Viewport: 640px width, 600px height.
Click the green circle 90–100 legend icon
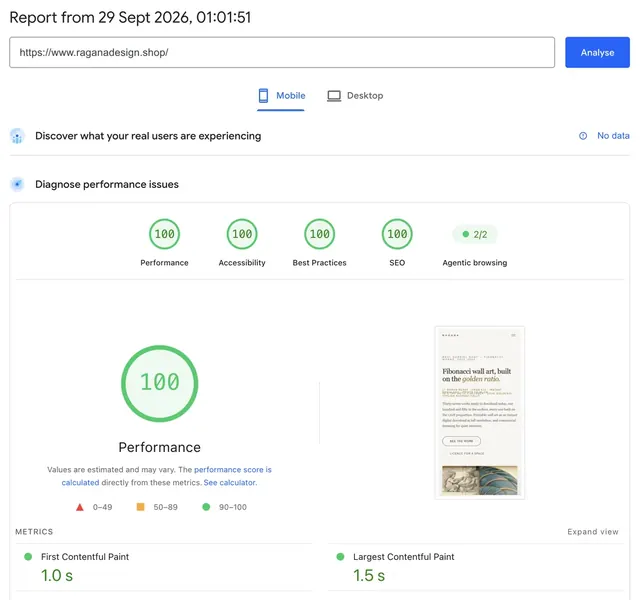[x=206, y=507]
